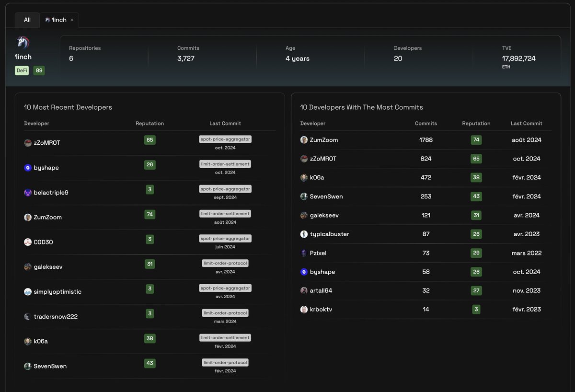Viewport: 575px width, 392px height.
Task: Click reputation badge 65 in recent developers
Action: (x=150, y=140)
